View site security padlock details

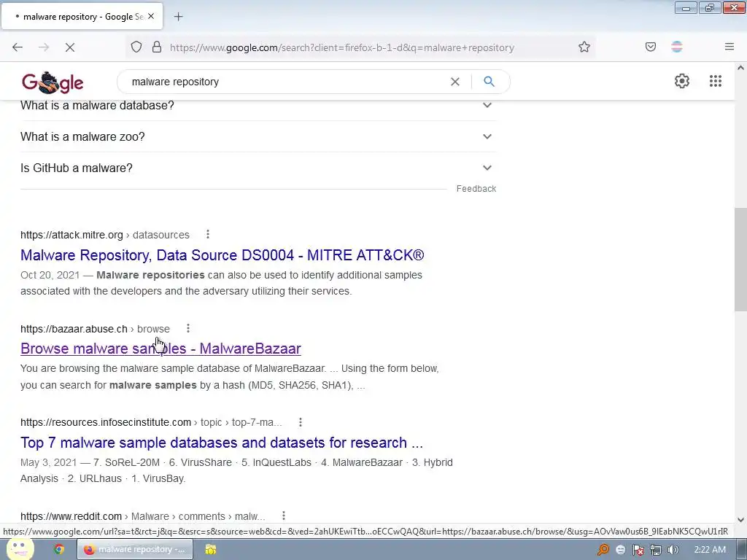tap(157, 47)
